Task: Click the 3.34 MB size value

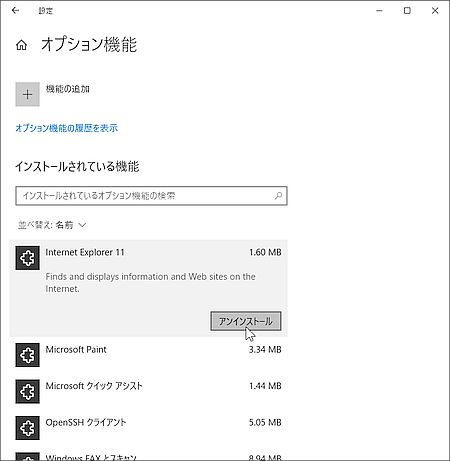Action: (x=265, y=349)
